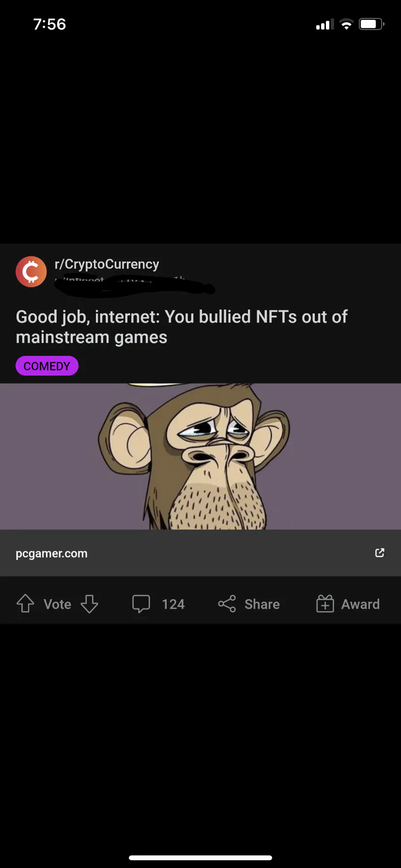Open the r/CryptoCurrency subreddit link
This screenshot has width=401, height=868.
[x=107, y=264]
